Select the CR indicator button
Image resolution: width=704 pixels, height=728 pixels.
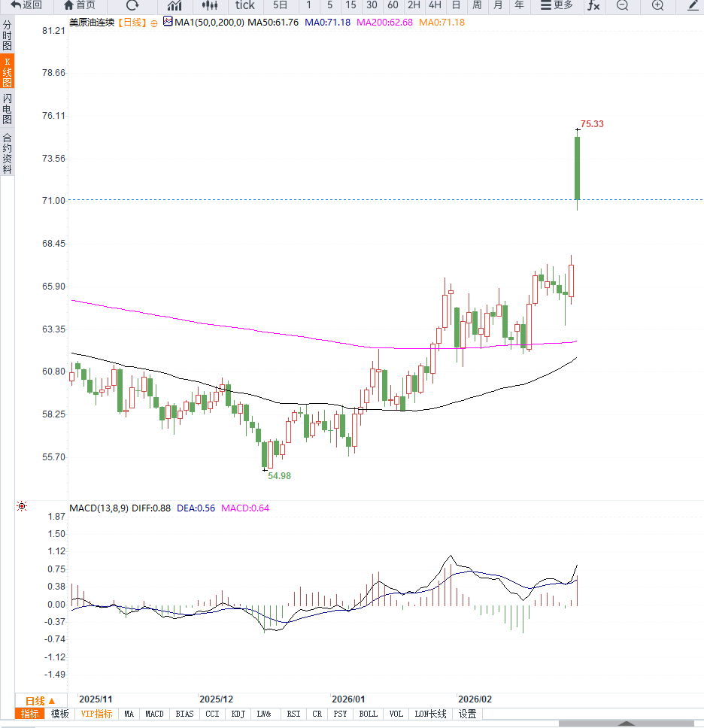tap(317, 714)
